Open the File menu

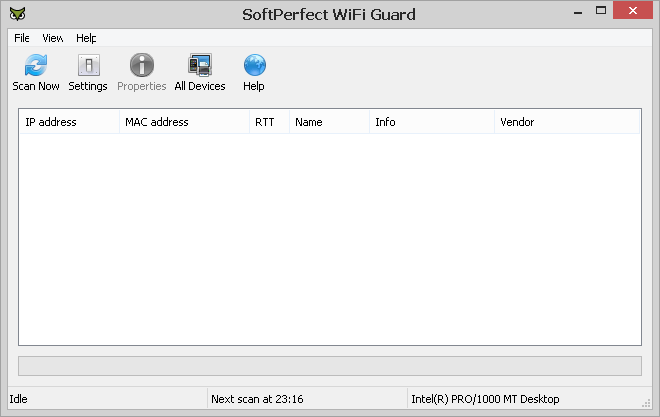(x=21, y=38)
